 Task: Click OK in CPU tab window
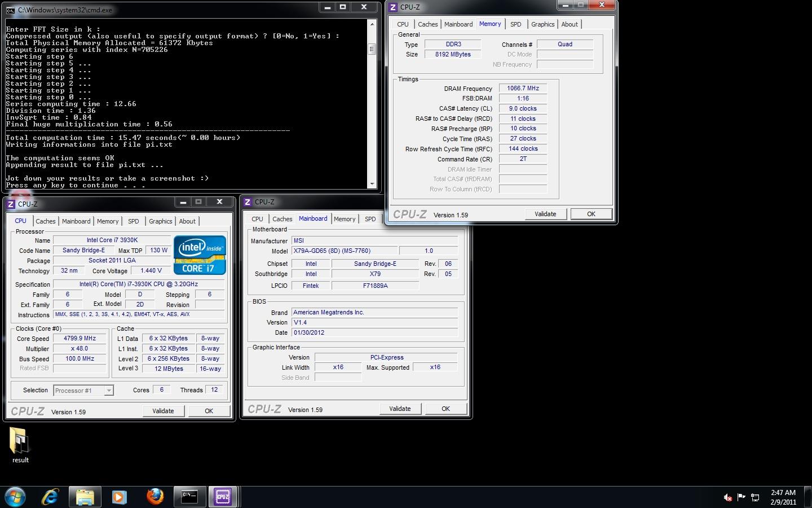click(209, 411)
